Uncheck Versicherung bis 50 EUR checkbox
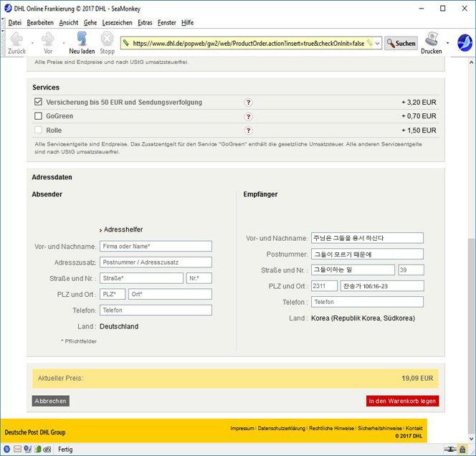The height and width of the screenshot is (456, 476). 38,102
